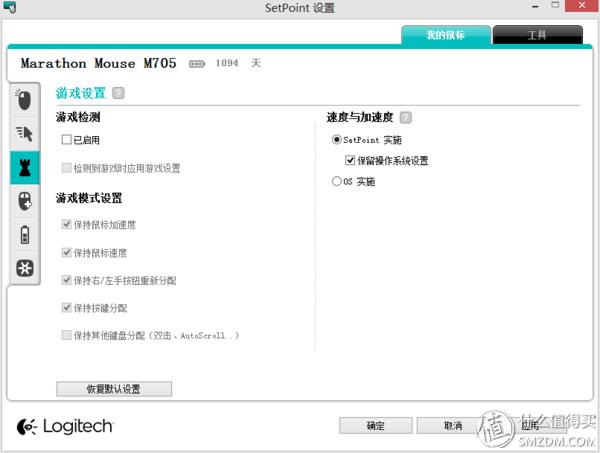
Task: Minimize the SetPoint window
Action: tap(535, 6)
